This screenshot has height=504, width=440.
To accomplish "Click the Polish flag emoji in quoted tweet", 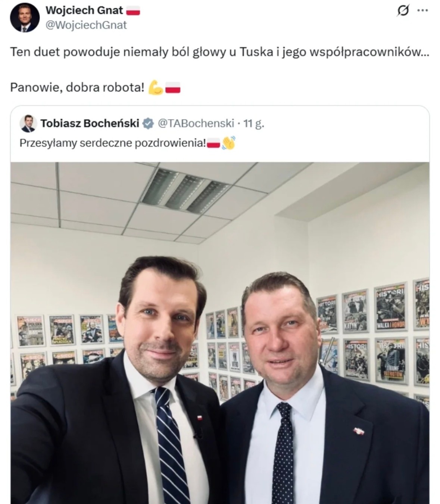I will pyautogui.click(x=213, y=143).
